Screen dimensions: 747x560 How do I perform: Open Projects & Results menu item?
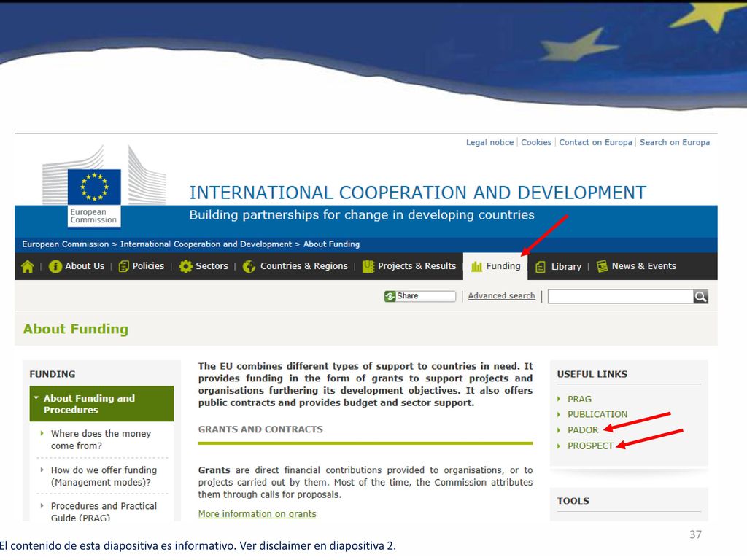point(417,266)
